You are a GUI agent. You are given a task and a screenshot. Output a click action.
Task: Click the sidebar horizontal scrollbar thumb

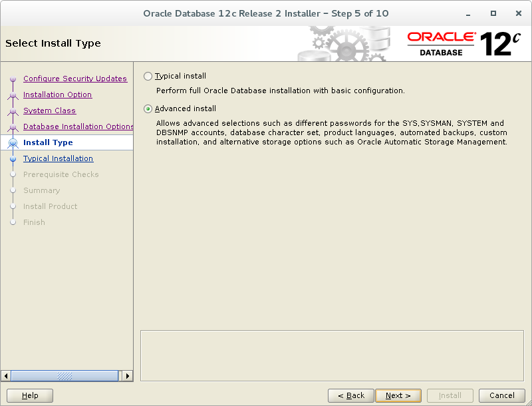coord(65,376)
